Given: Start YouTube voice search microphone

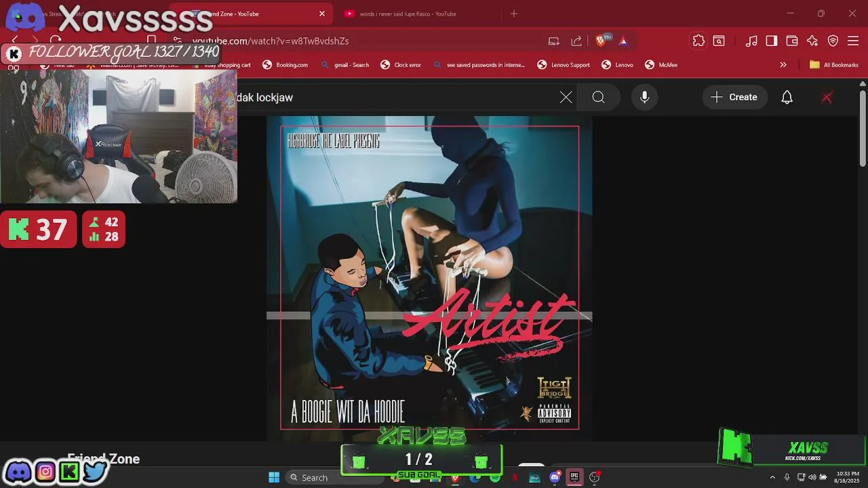Looking at the screenshot, I should tap(645, 98).
